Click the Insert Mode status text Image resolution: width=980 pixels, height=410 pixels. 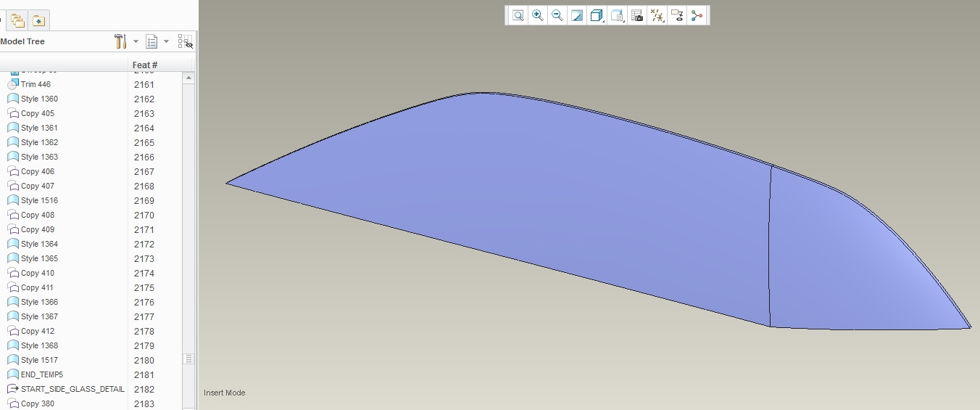(x=224, y=393)
